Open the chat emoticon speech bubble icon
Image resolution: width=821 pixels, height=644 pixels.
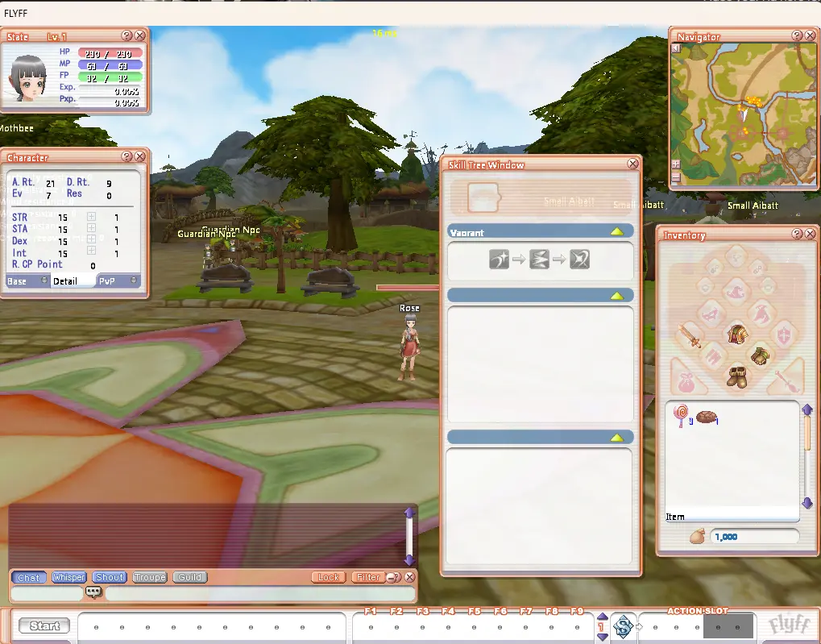pos(93,592)
